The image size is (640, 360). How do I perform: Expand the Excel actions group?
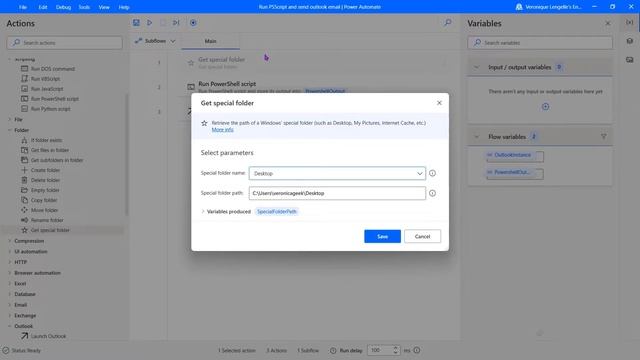point(10,283)
